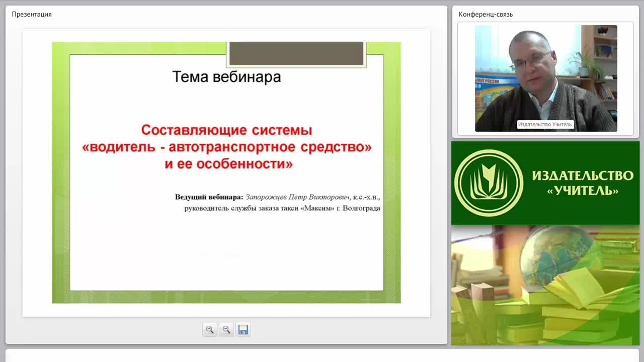Zoom out of the presentation slide
Screen dimensions: 644x362
pyautogui.click(x=226, y=330)
